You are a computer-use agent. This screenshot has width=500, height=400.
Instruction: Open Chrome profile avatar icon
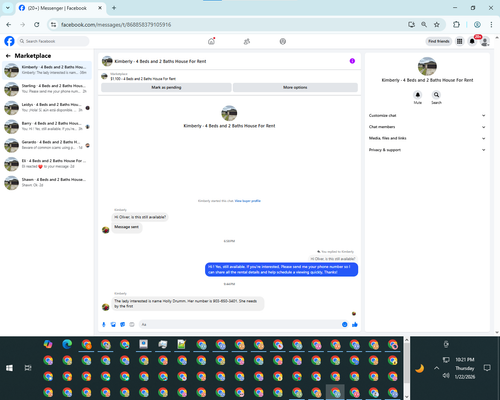click(x=477, y=25)
